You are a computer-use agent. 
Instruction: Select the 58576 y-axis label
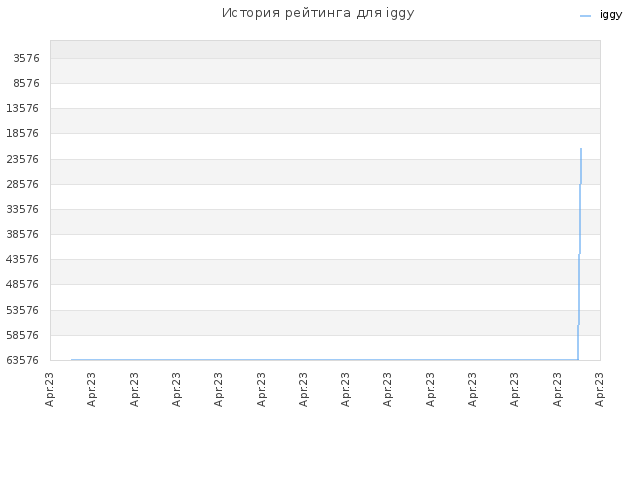pyautogui.click(x=23, y=335)
